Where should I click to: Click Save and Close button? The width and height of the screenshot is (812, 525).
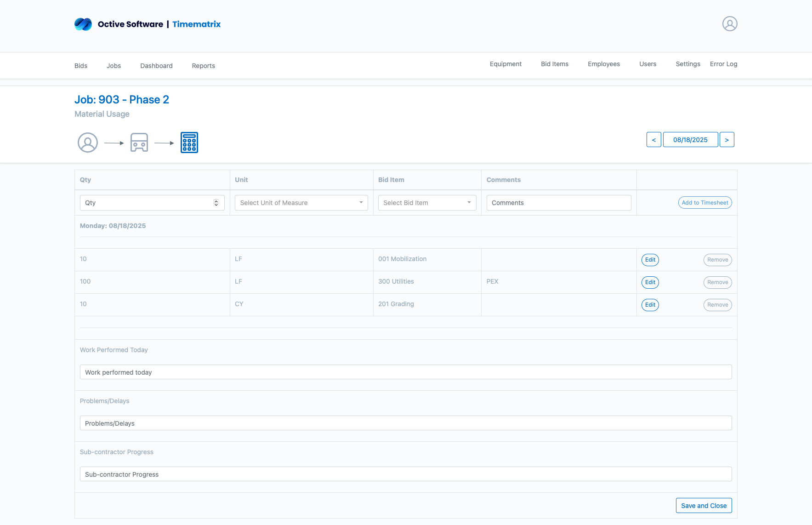(x=704, y=506)
